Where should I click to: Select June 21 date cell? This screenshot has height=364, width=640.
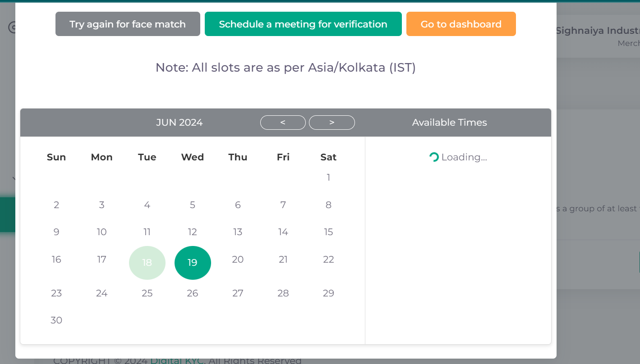pyautogui.click(x=283, y=259)
